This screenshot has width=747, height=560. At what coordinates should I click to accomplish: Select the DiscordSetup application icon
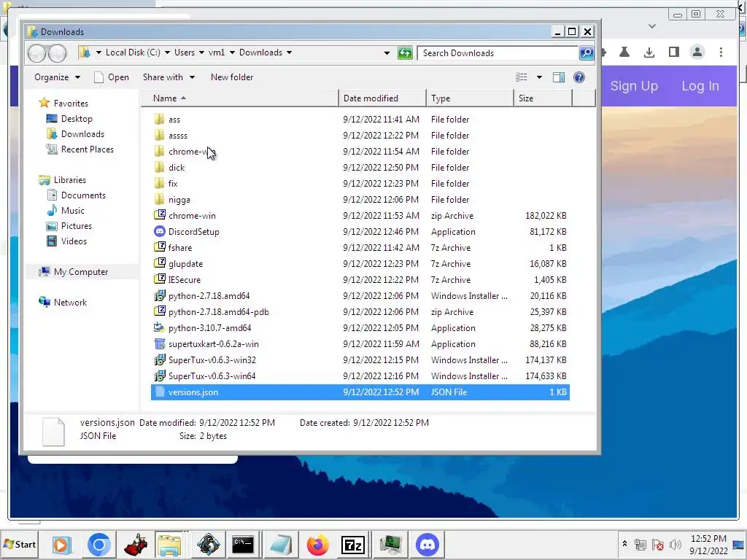pos(160,231)
